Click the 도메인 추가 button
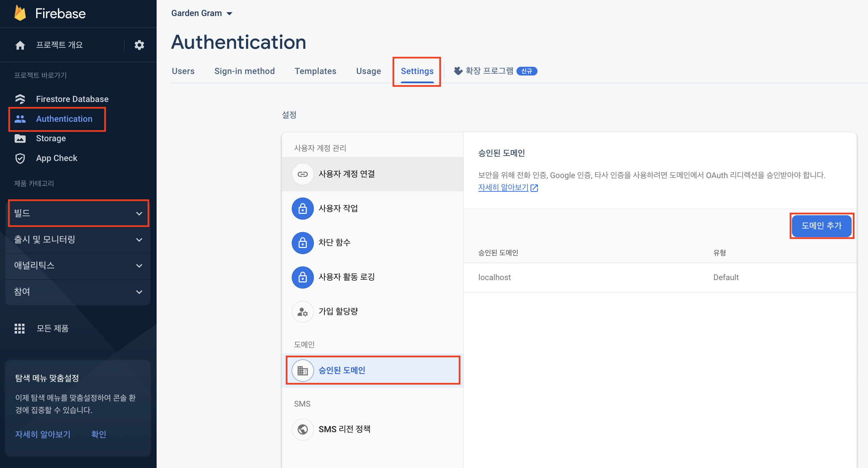The height and width of the screenshot is (468, 868). [x=822, y=225]
